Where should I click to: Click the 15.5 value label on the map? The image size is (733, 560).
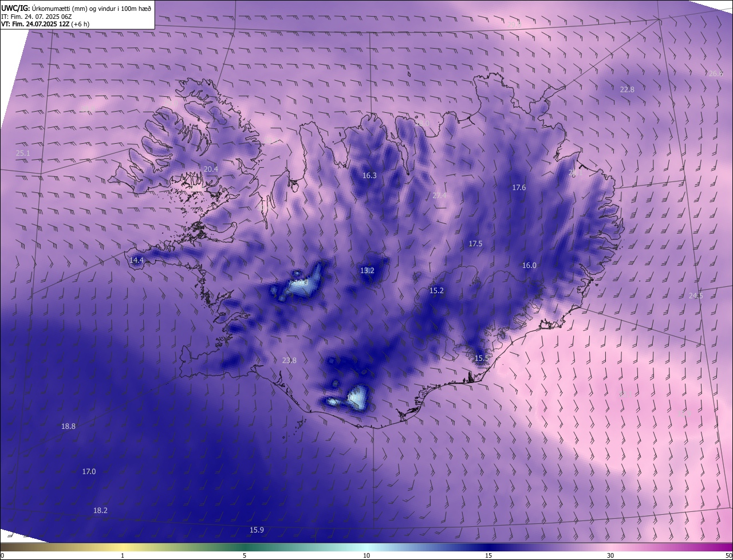[482, 358]
